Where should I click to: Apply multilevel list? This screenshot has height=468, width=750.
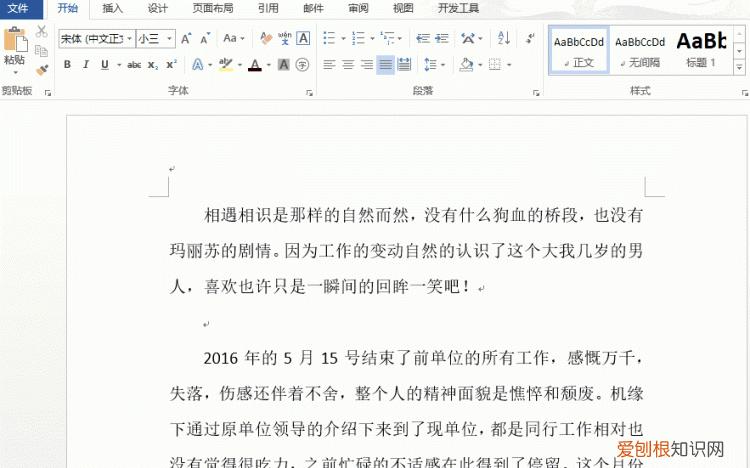tap(387, 38)
